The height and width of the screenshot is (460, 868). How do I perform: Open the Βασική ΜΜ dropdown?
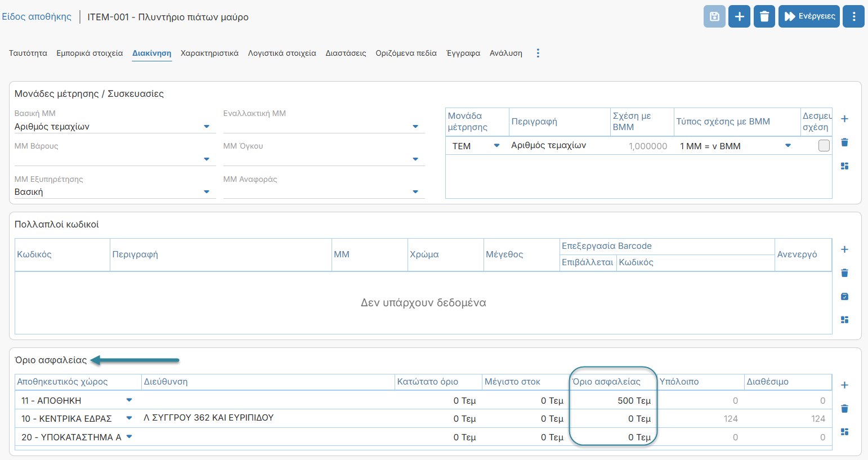[207, 127]
